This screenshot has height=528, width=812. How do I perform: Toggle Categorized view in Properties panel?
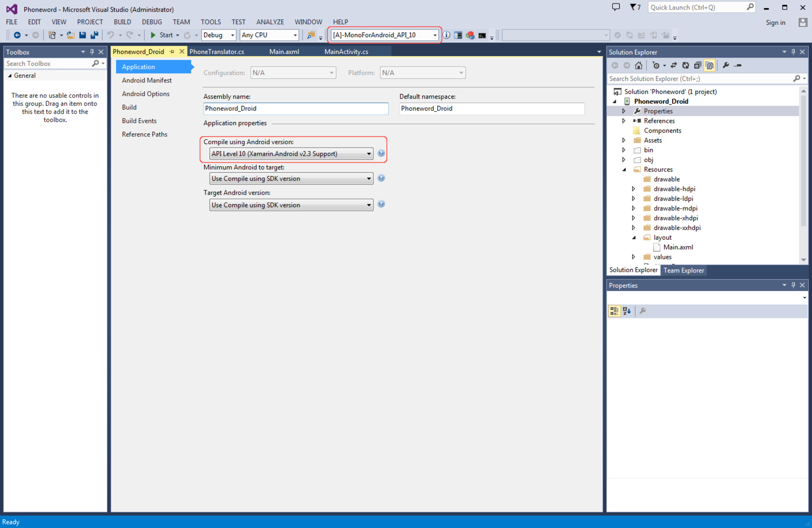point(614,311)
